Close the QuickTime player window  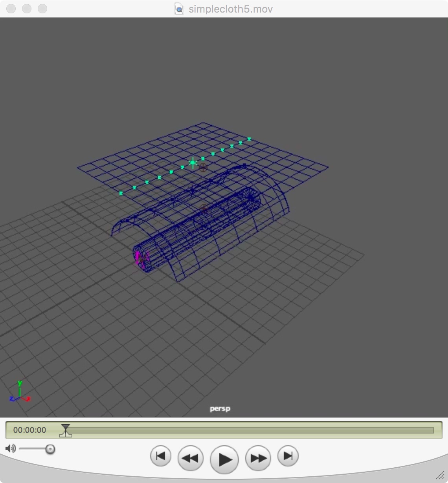tap(11, 9)
